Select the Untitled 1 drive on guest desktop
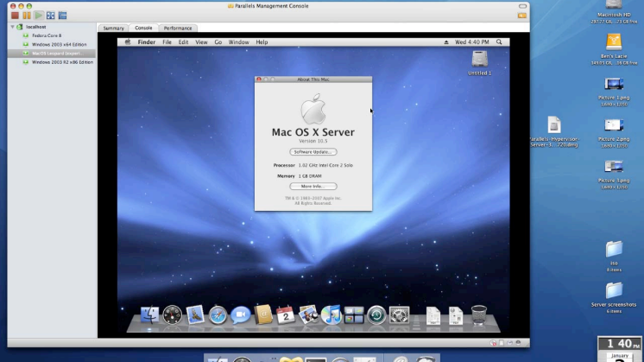This screenshot has width=644, height=362. pyautogui.click(x=479, y=62)
